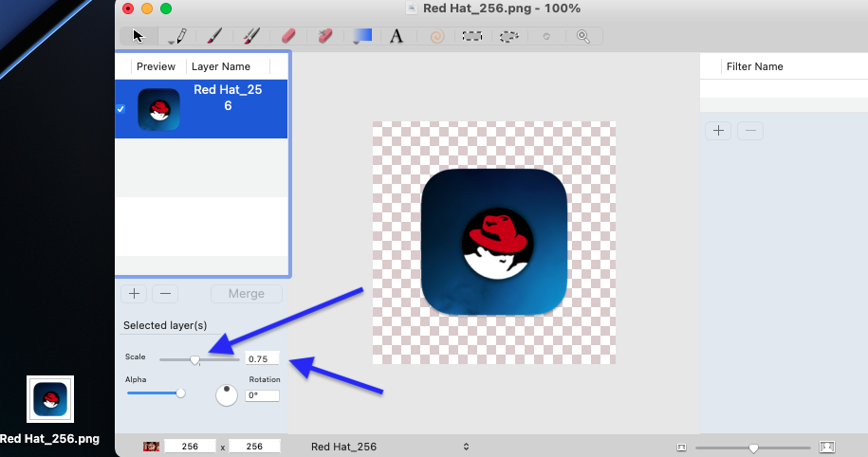
Task: Add a filter with plus button
Action: 718,131
